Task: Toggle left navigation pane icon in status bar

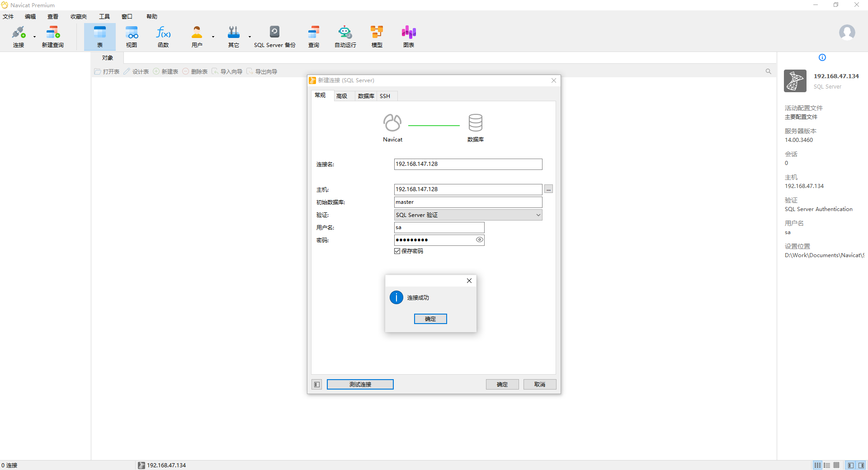Action: point(851,465)
